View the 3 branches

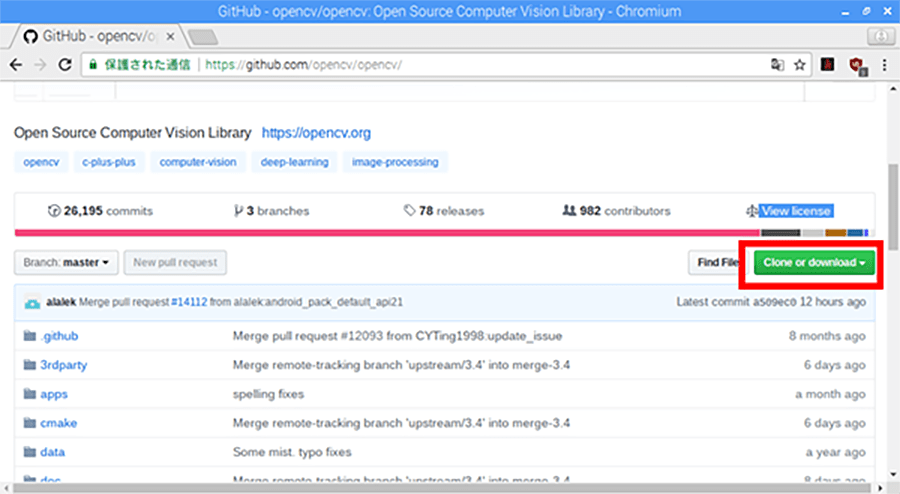(x=271, y=211)
